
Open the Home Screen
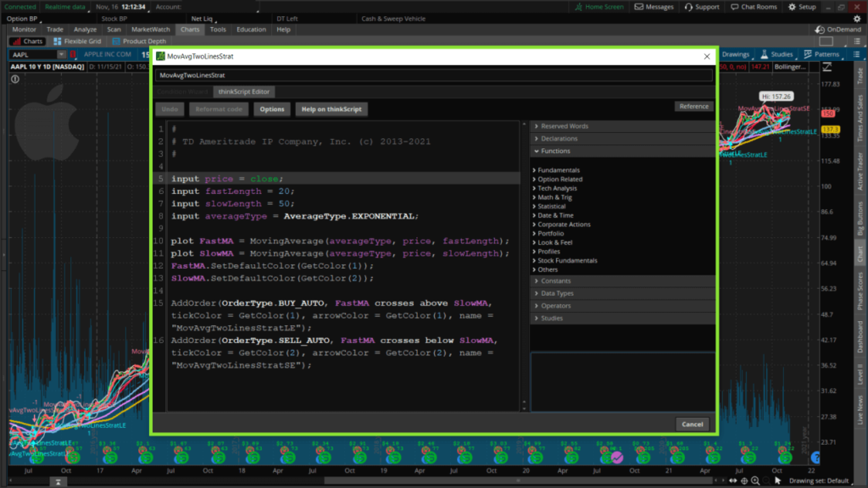(x=599, y=7)
